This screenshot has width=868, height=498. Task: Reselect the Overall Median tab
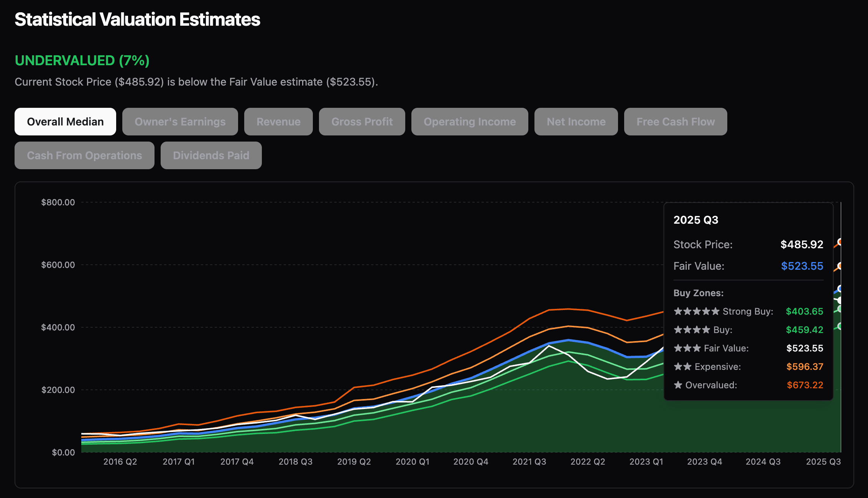[65, 122]
